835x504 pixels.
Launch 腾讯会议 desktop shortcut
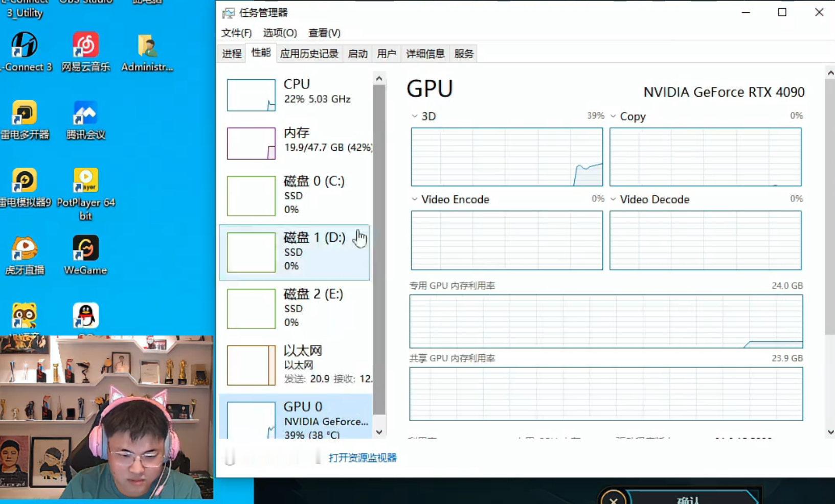(85, 120)
